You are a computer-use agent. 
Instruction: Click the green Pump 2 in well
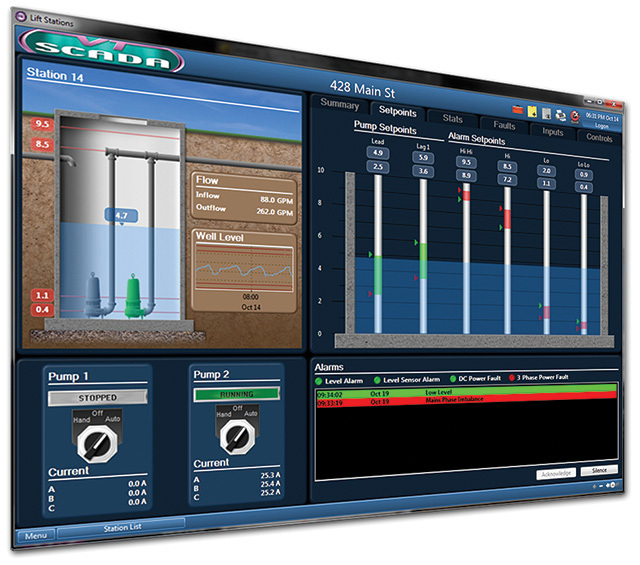click(x=132, y=293)
